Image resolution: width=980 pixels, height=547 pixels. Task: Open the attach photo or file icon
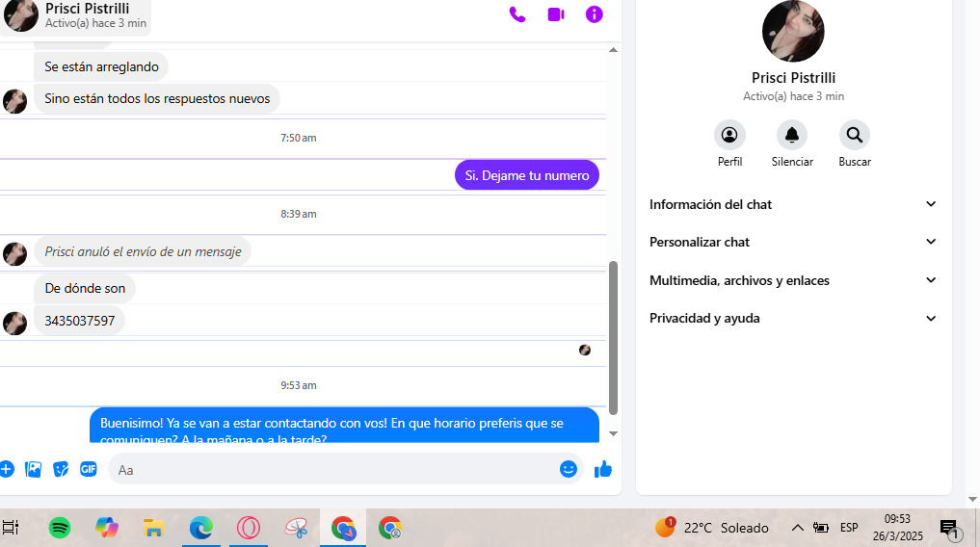pos(34,469)
